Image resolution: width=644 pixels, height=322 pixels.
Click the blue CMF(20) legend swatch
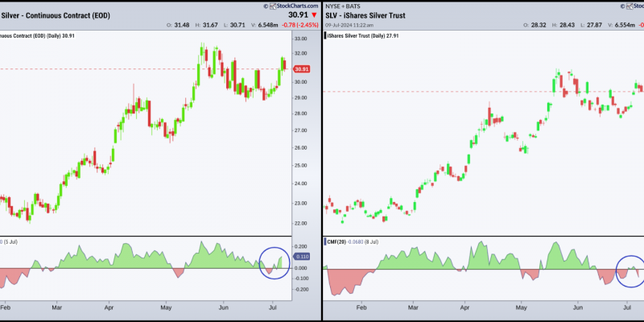[x=326, y=242]
